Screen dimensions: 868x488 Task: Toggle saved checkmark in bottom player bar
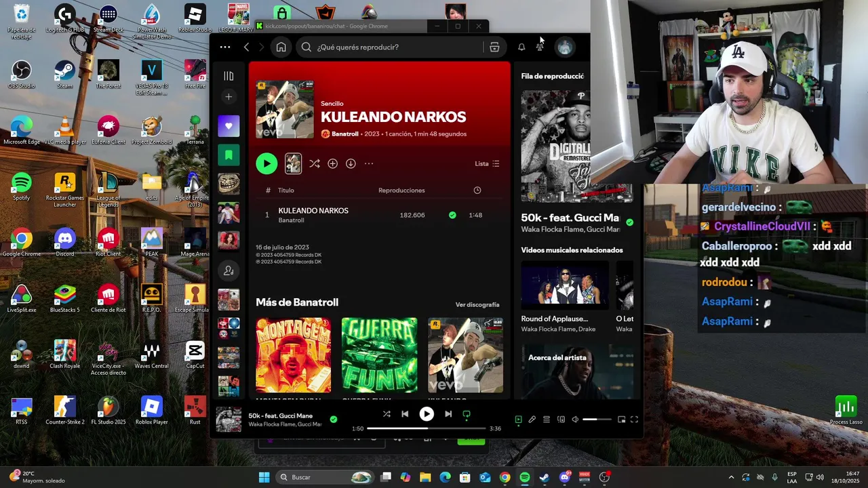[333, 419]
